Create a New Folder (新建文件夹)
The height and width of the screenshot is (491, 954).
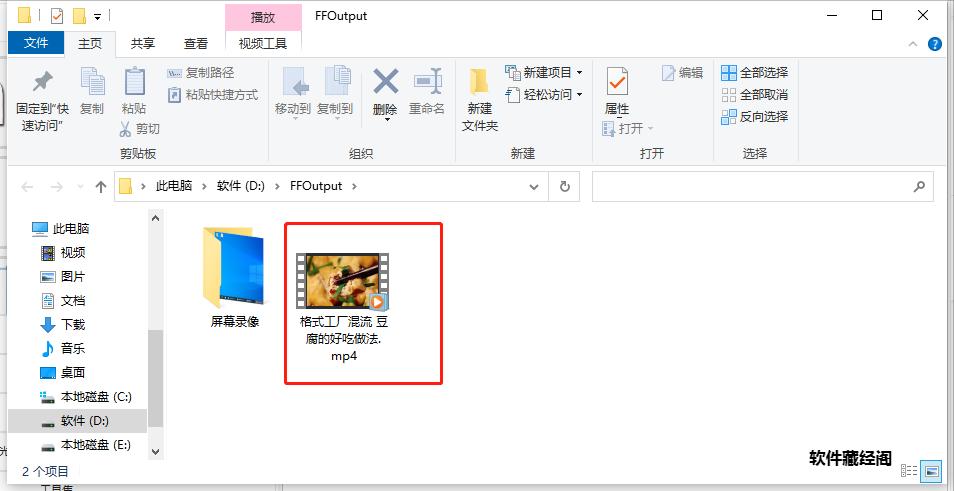[x=479, y=97]
